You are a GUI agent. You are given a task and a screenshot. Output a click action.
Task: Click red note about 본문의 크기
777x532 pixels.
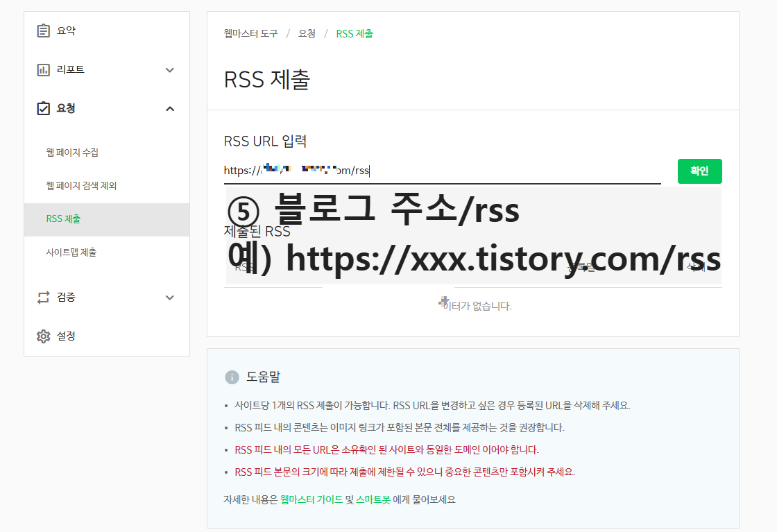[x=405, y=472]
